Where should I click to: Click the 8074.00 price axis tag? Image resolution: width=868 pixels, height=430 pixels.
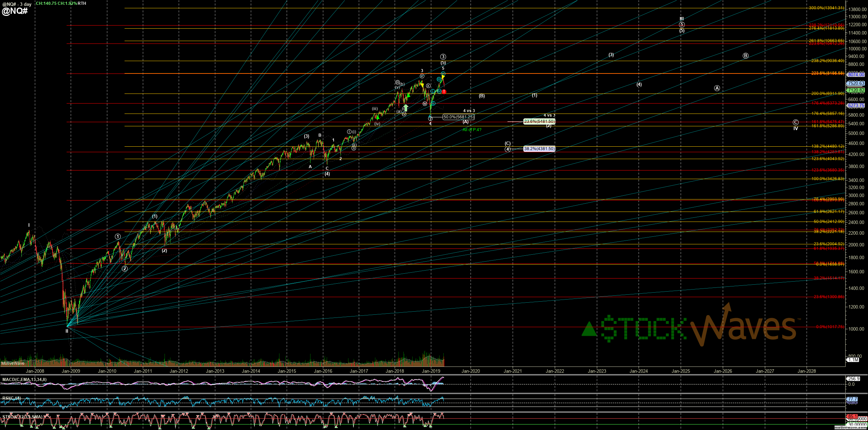coord(856,75)
